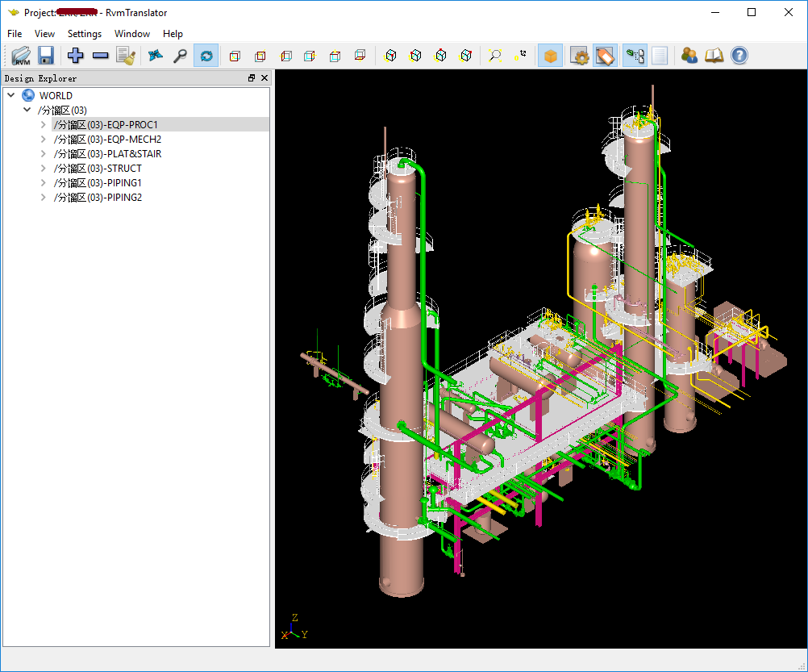
Task: Click the Open RVM file icon
Action: point(21,56)
